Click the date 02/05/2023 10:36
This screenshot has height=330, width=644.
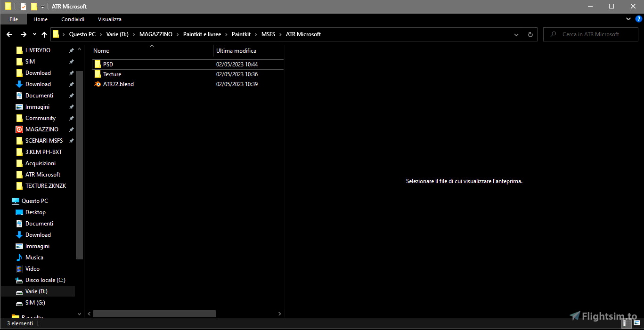tap(237, 74)
